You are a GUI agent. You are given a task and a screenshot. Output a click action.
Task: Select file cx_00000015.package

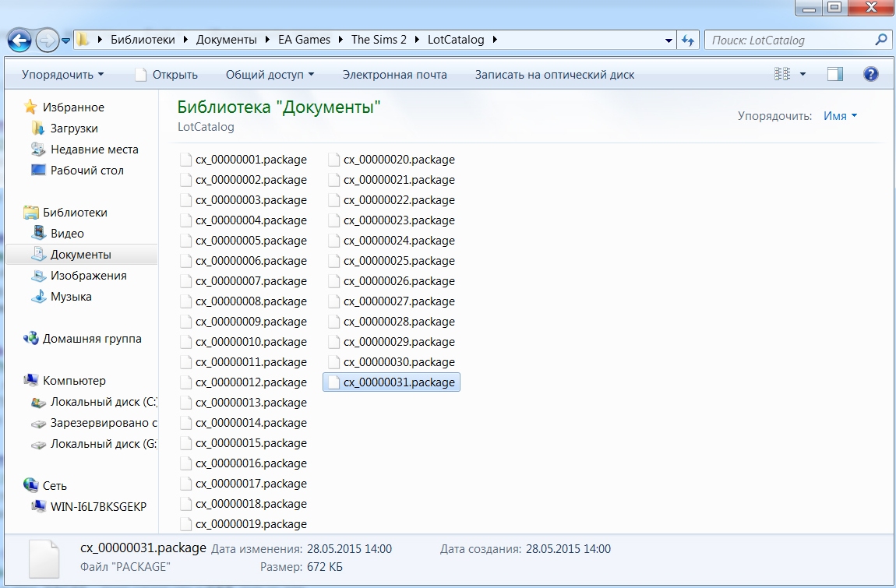(x=251, y=443)
